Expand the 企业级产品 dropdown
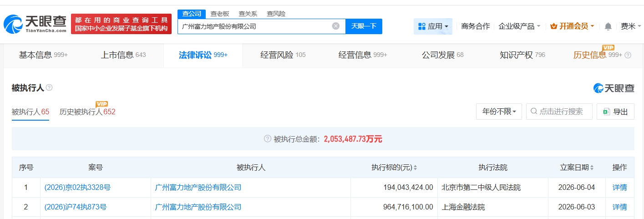Viewport: 644px width, 219px height. point(519,26)
